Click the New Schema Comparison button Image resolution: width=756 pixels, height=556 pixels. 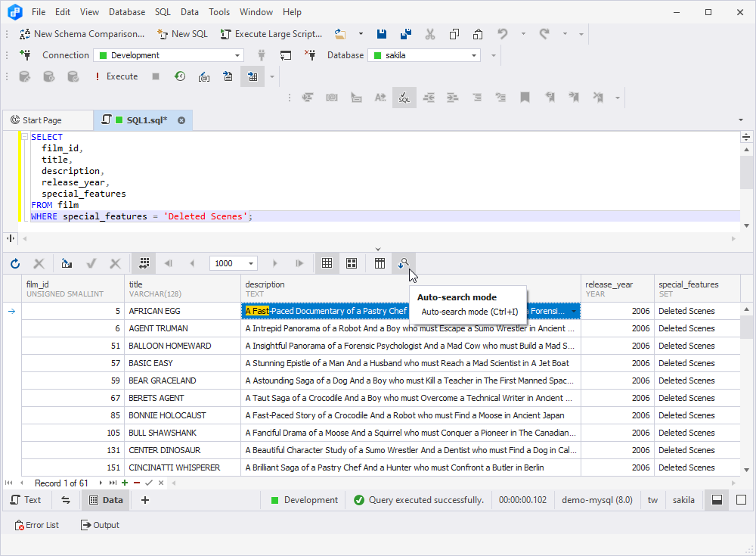pyautogui.click(x=82, y=34)
